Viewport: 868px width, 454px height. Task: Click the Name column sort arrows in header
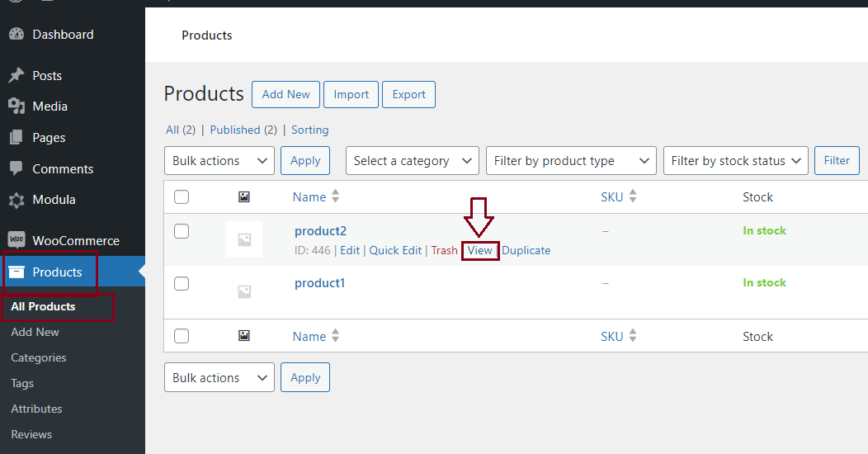(335, 197)
